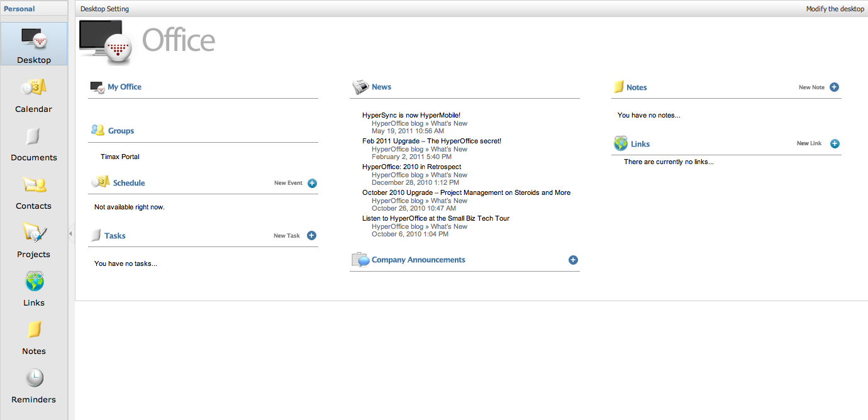868x420 pixels.
Task: Open the Projects sidebar icon
Action: click(x=34, y=233)
